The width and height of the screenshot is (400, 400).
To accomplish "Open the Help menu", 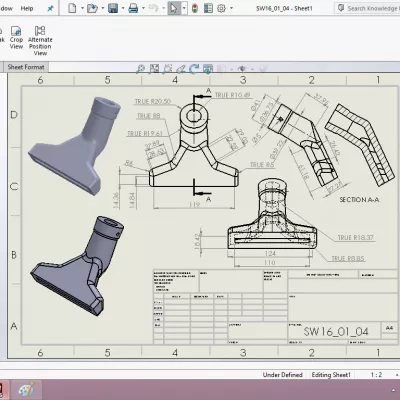I will point(27,8).
